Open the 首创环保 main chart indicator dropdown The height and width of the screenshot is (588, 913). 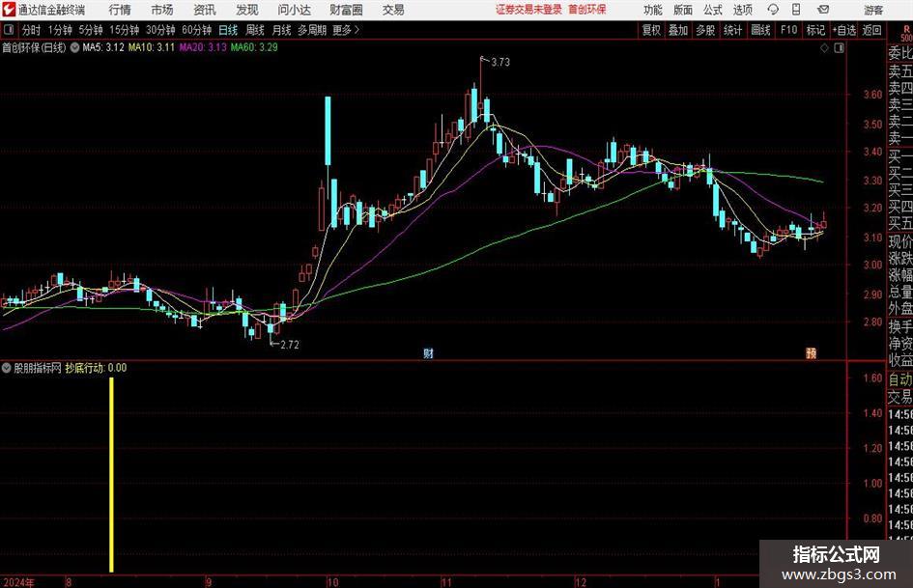click(x=74, y=47)
